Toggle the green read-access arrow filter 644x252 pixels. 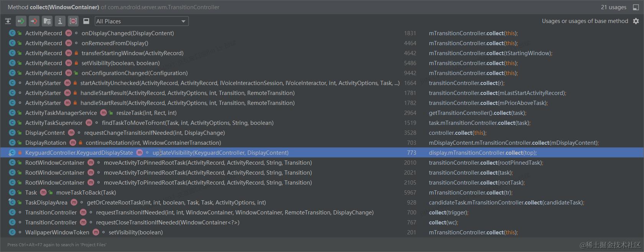point(21,21)
